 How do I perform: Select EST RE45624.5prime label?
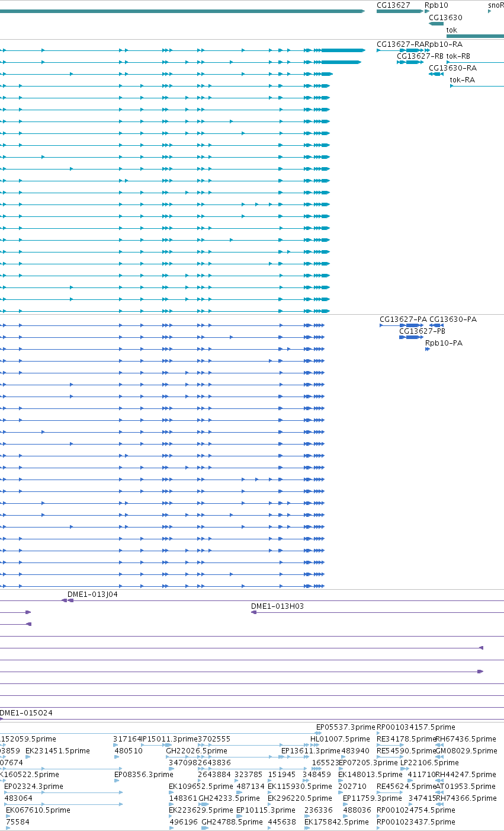(x=406, y=787)
